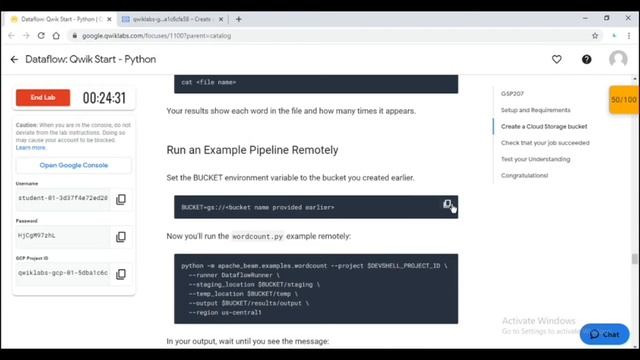Open the user profile avatar

pos(618,59)
